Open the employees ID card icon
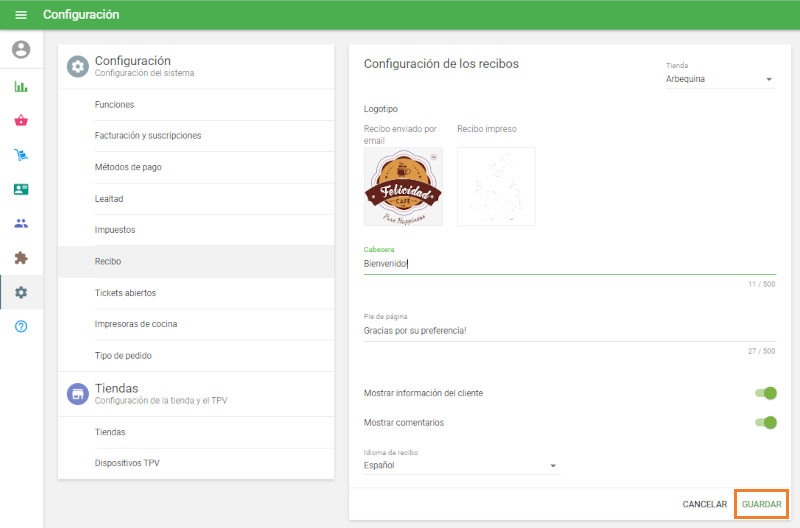 pos(21,189)
